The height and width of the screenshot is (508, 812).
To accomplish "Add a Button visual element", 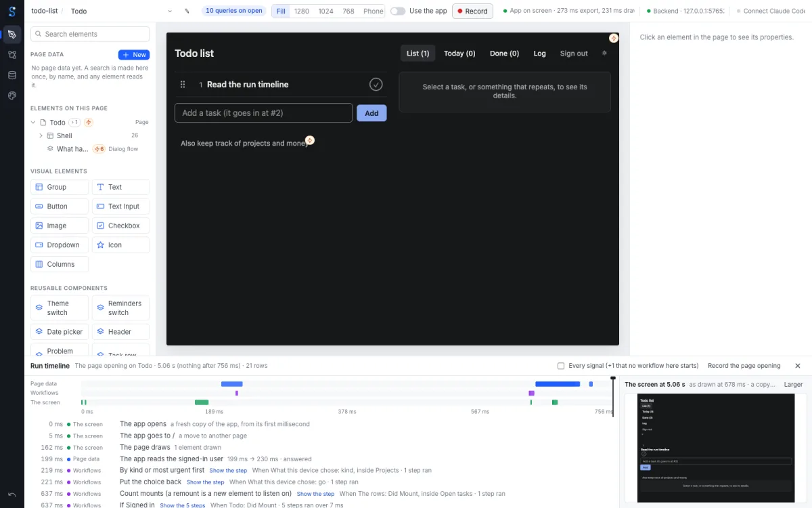I will tap(60, 207).
